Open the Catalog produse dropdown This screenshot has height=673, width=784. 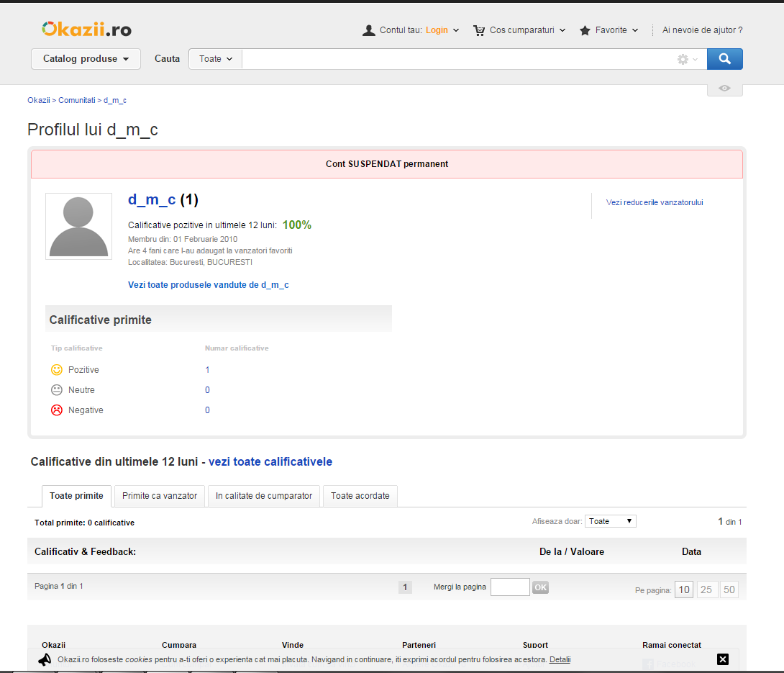click(x=85, y=59)
